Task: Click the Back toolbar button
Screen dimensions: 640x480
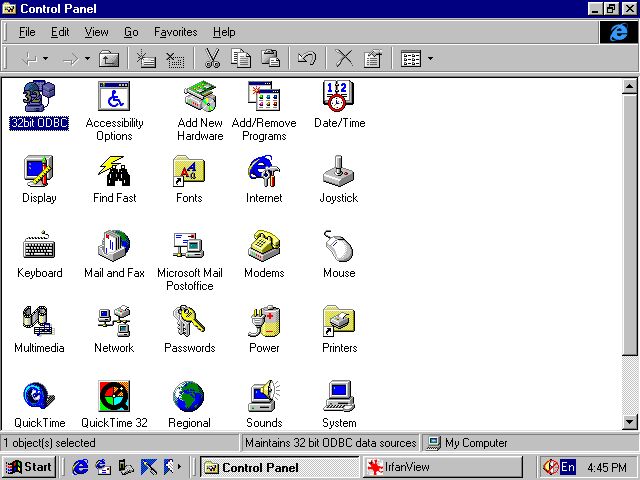Action: (30, 59)
